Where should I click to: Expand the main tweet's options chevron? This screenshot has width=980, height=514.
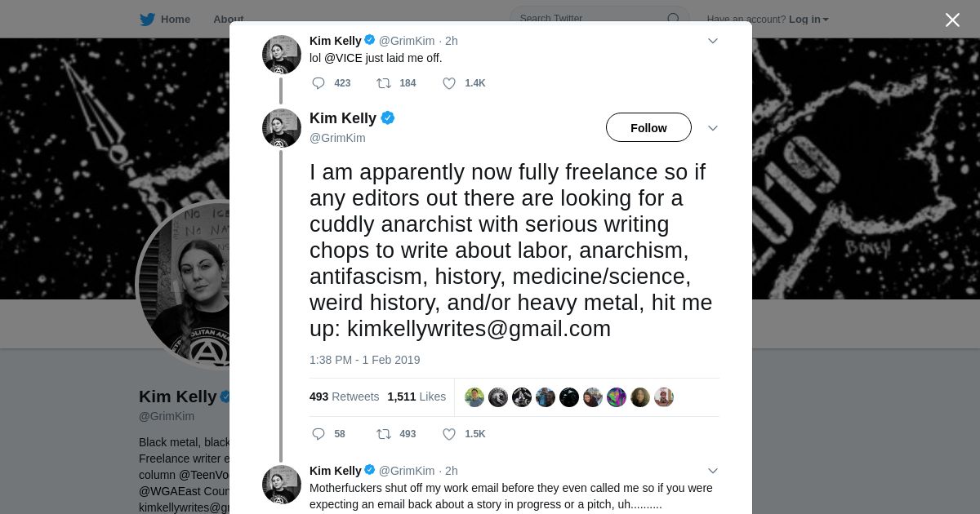[x=712, y=128]
